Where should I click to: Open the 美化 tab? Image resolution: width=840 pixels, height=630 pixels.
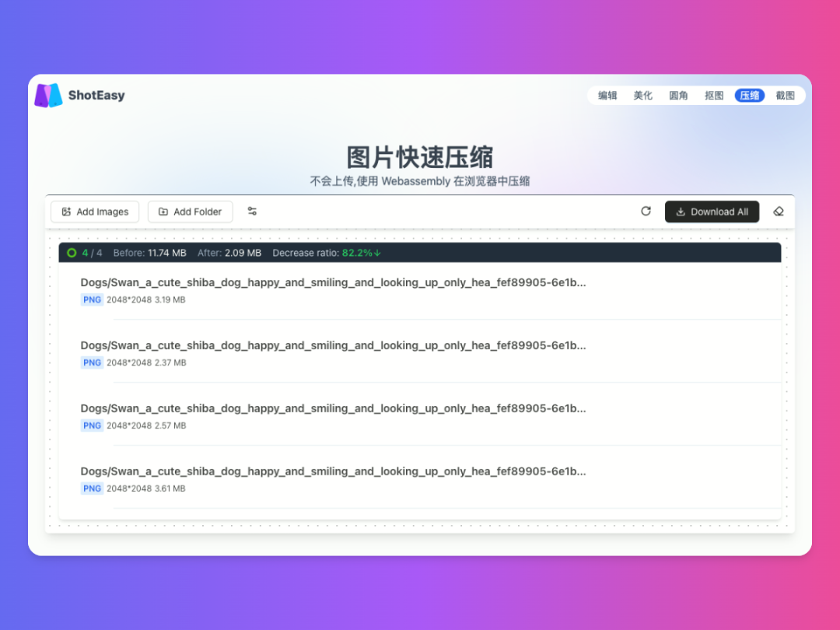[x=643, y=96]
